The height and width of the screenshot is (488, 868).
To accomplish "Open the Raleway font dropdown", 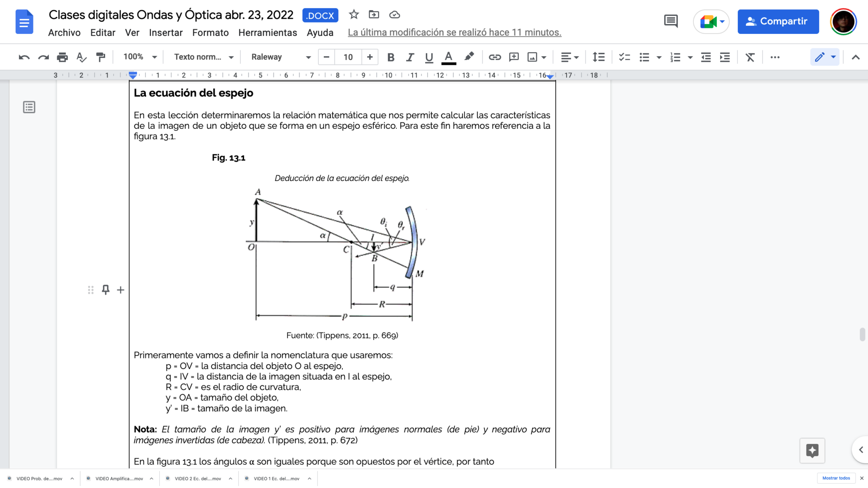I will pyautogui.click(x=281, y=57).
